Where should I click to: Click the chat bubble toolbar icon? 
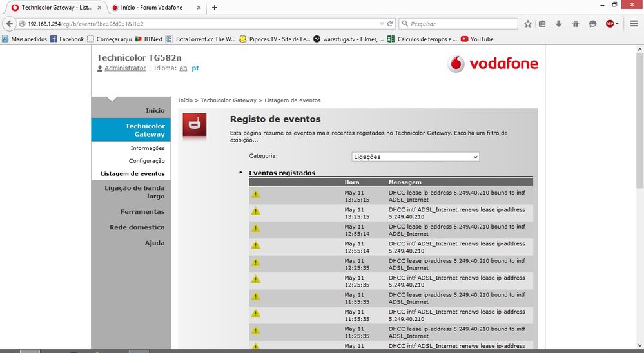pos(592,24)
